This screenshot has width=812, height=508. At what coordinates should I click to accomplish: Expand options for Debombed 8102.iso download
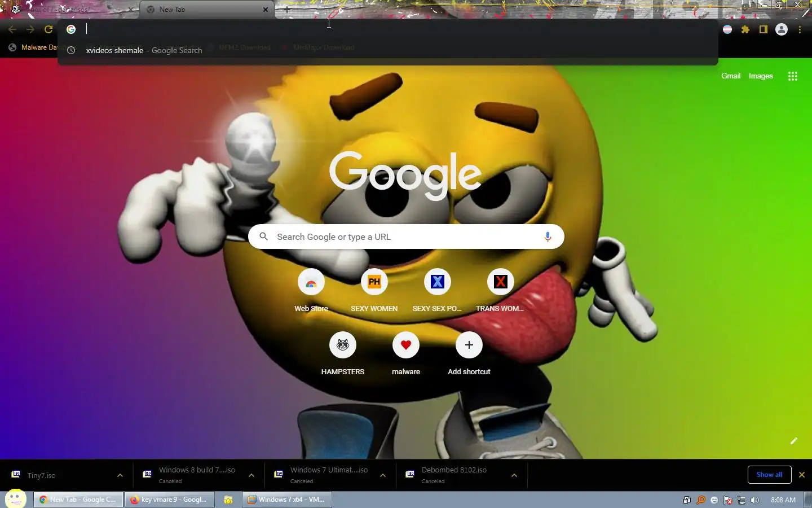pyautogui.click(x=514, y=475)
